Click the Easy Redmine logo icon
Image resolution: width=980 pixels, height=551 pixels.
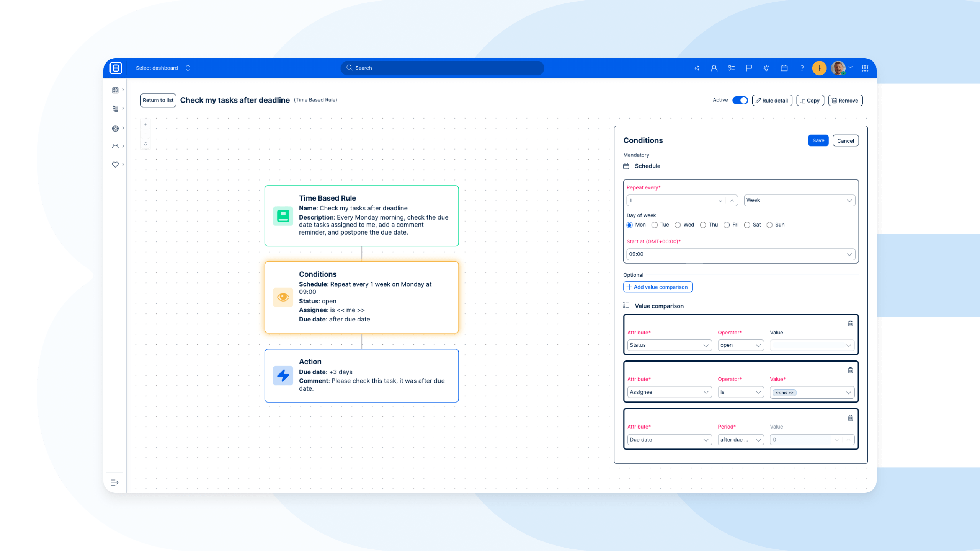pos(116,68)
